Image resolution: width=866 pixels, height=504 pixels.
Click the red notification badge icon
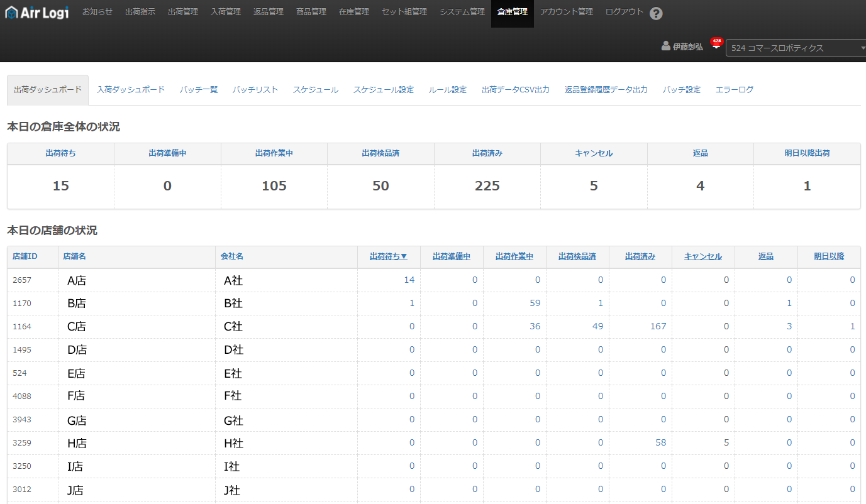pyautogui.click(x=716, y=43)
